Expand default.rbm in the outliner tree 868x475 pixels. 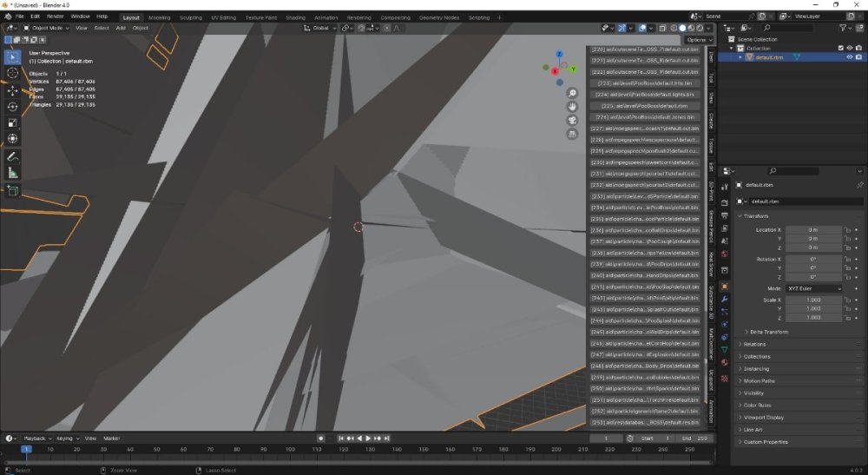pyautogui.click(x=740, y=57)
